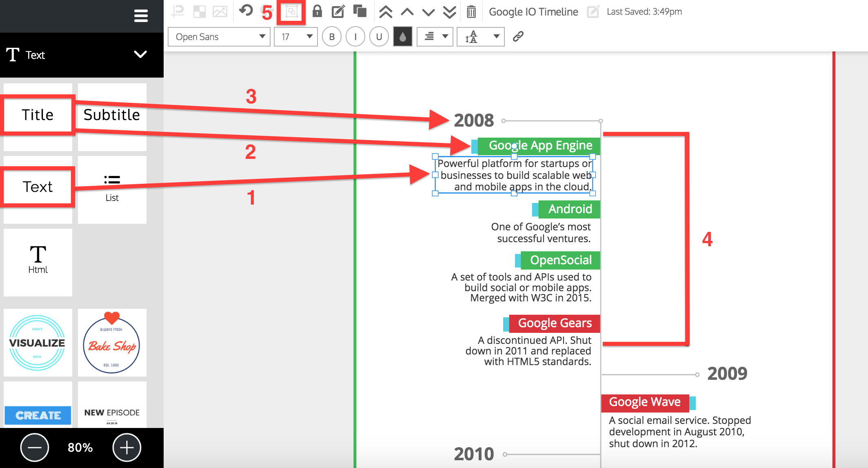
Task: Add a Subtitle text element
Action: click(x=112, y=117)
